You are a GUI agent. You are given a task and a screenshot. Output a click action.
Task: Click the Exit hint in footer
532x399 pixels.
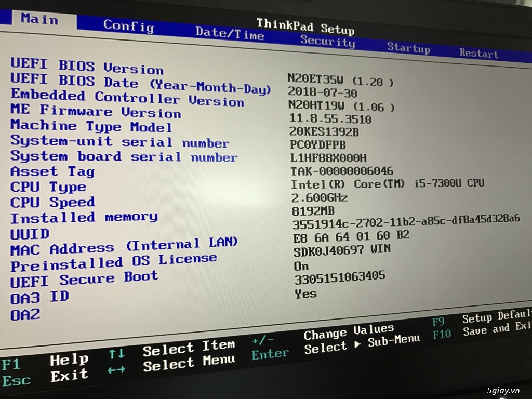point(70,375)
